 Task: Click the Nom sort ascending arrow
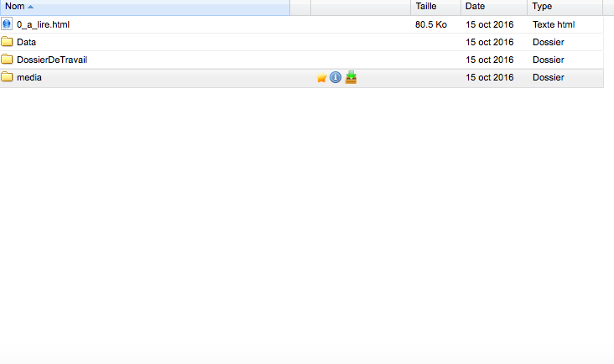pos(30,7)
